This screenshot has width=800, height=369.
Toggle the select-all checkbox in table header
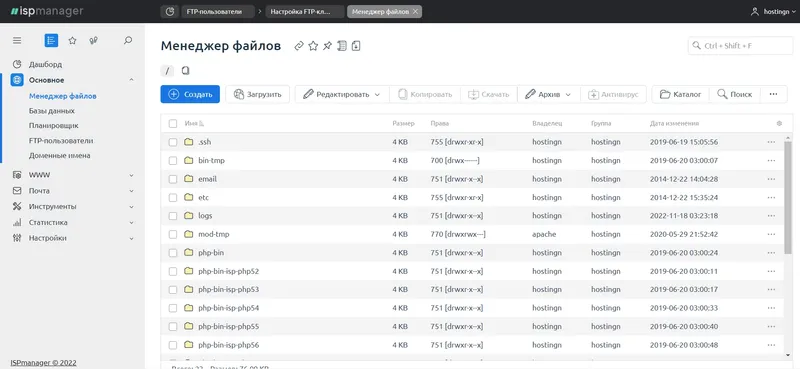click(x=173, y=124)
